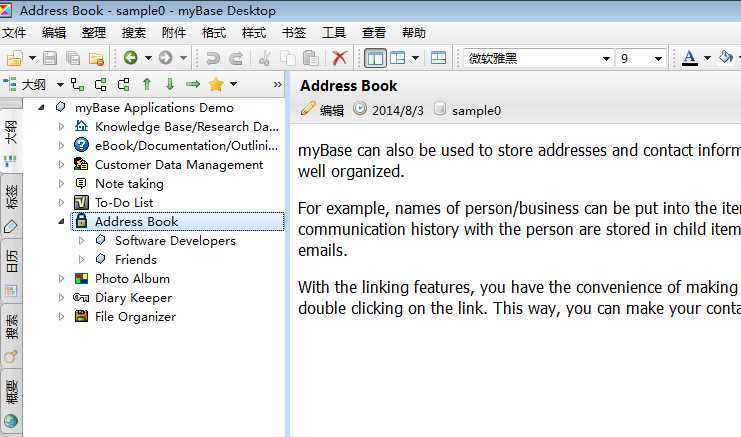Image resolution: width=741 pixels, height=437 pixels.
Task: Open the 样式 menu
Action: point(254,33)
